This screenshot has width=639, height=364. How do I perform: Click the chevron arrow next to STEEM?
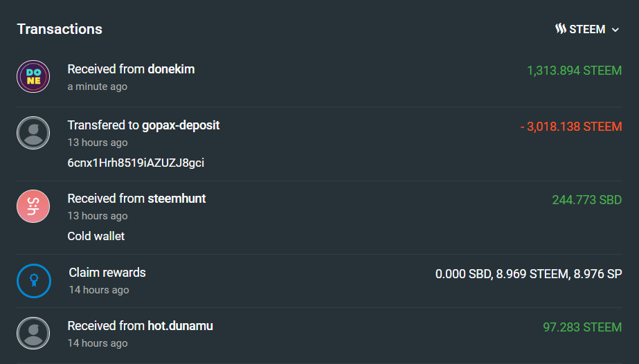[615, 30]
